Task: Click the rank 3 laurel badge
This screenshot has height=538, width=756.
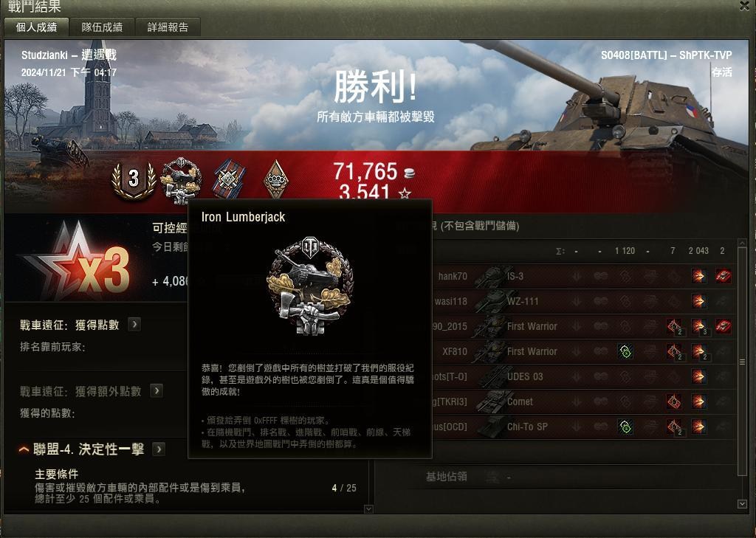Action: tap(134, 180)
